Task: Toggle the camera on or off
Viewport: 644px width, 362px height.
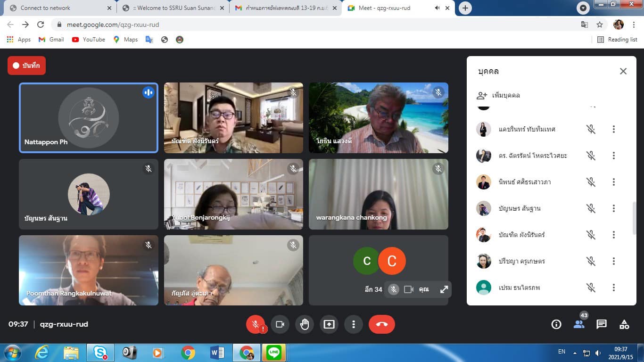Action: click(x=280, y=324)
